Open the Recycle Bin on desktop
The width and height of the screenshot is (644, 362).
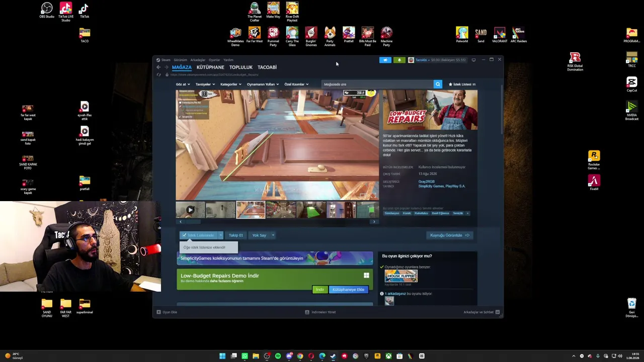click(632, 308)
